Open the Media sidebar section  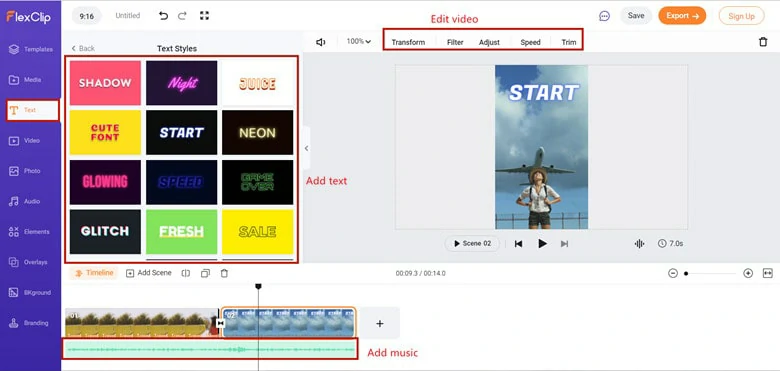(25, 80)
